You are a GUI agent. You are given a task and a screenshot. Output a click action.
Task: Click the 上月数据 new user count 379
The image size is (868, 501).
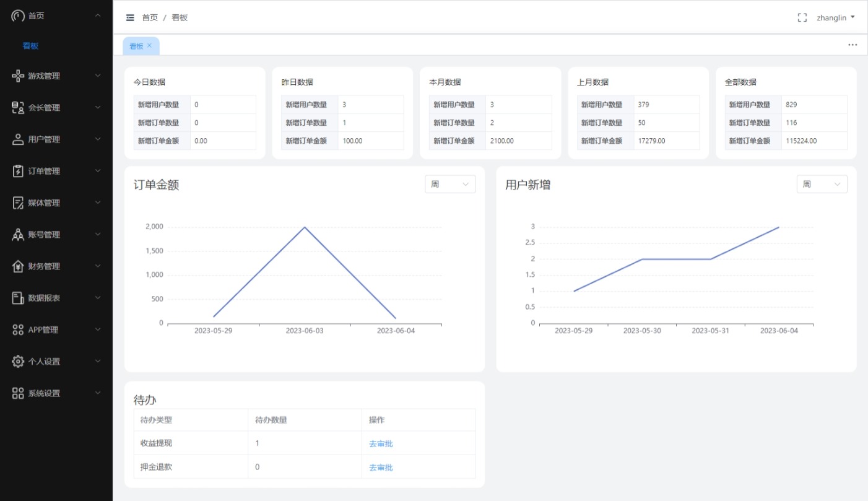[x=643, y=105]
